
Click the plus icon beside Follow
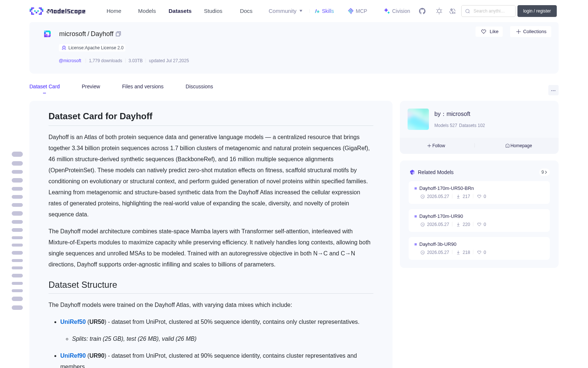click(429, 146)
